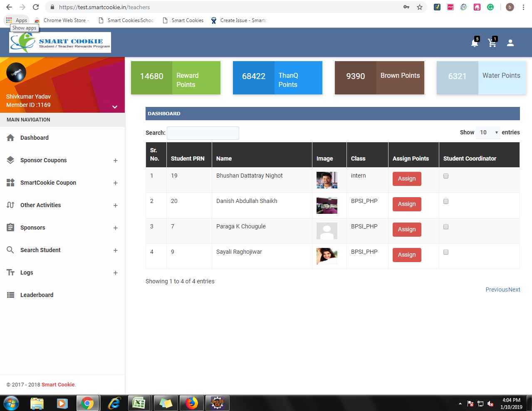The width and height of the screenshot is (532, 411).
Task: Expand the user profile chevron under Member ID
Action: [115, 107]
